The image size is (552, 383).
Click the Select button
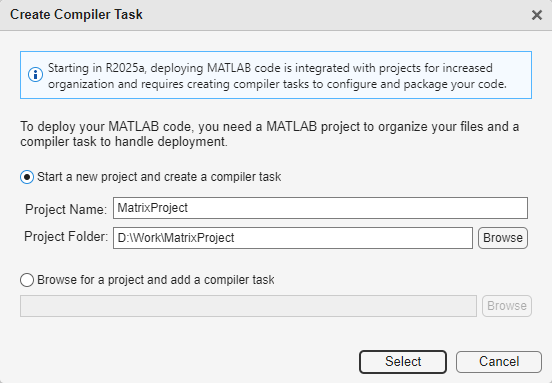point(403,362)
